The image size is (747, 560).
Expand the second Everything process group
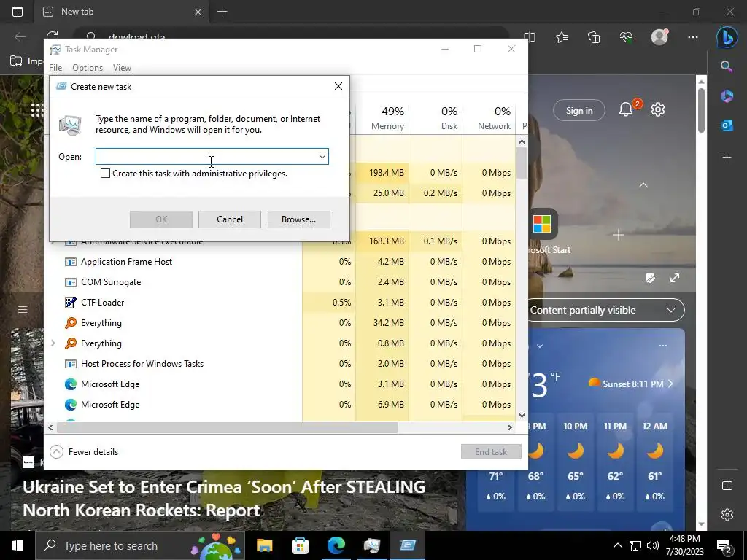click(x=53, y=343)
